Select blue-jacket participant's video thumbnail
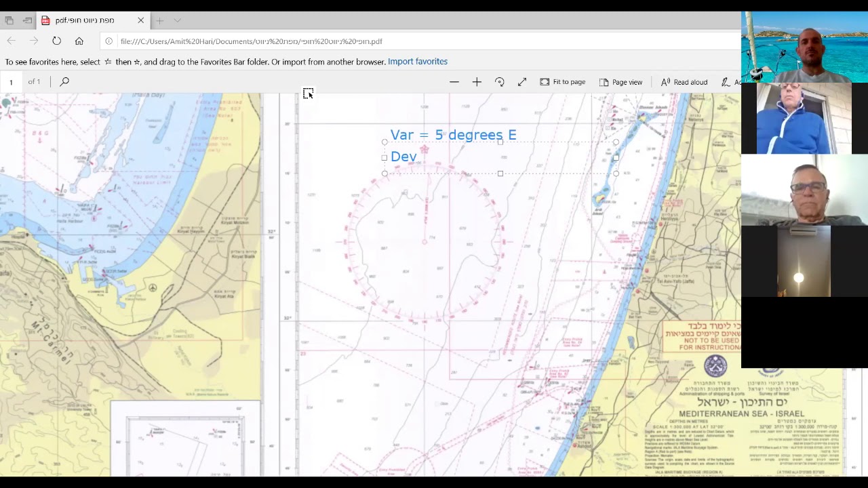This screenshot has width=868, height=488. pyautogui.click(x=804, y=119)
